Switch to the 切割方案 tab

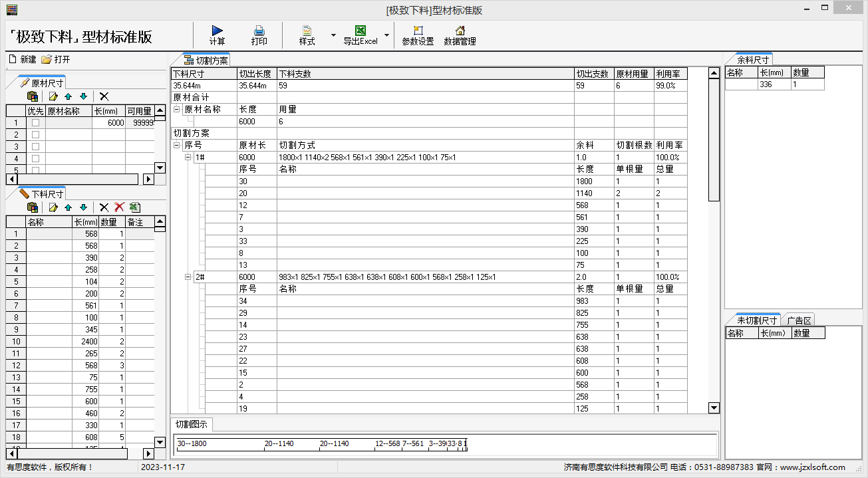[x=206, y=60]
